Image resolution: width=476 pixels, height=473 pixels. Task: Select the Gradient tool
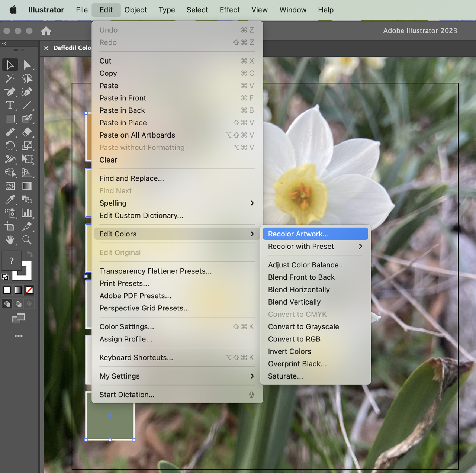(27, 186)
